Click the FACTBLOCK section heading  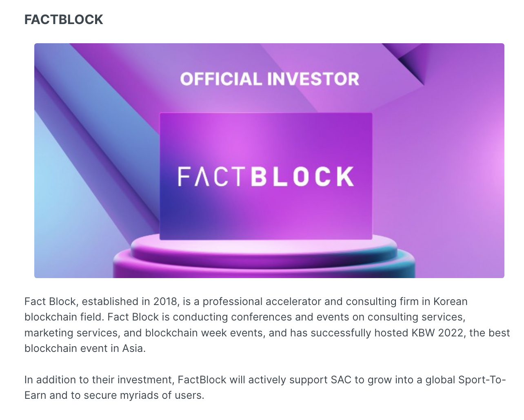coord(64,20)
